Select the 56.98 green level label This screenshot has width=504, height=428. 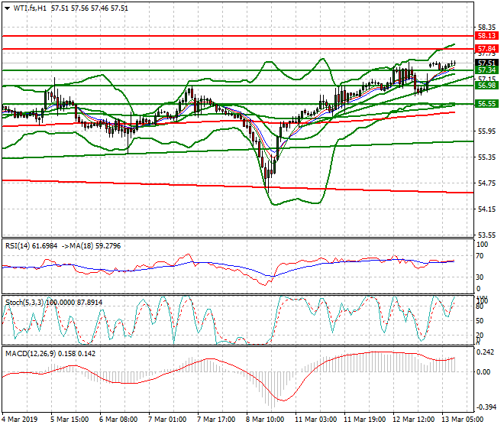tap(486, 85)
